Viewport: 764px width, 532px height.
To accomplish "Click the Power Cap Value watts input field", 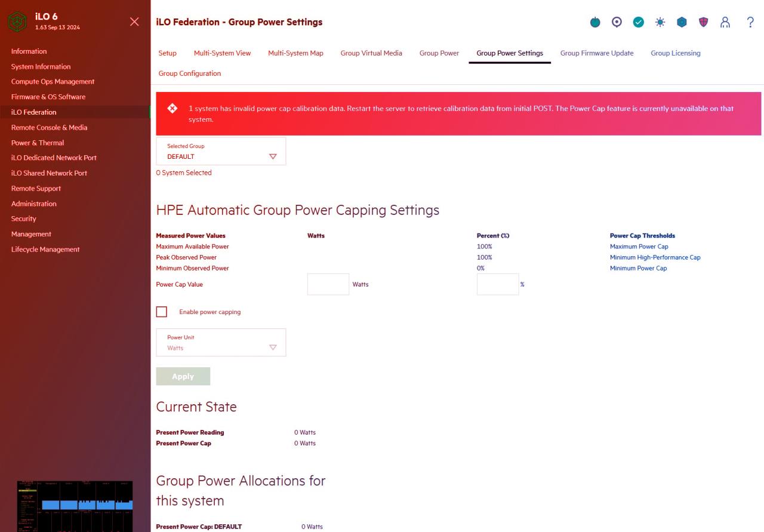I will click(328, 284).
